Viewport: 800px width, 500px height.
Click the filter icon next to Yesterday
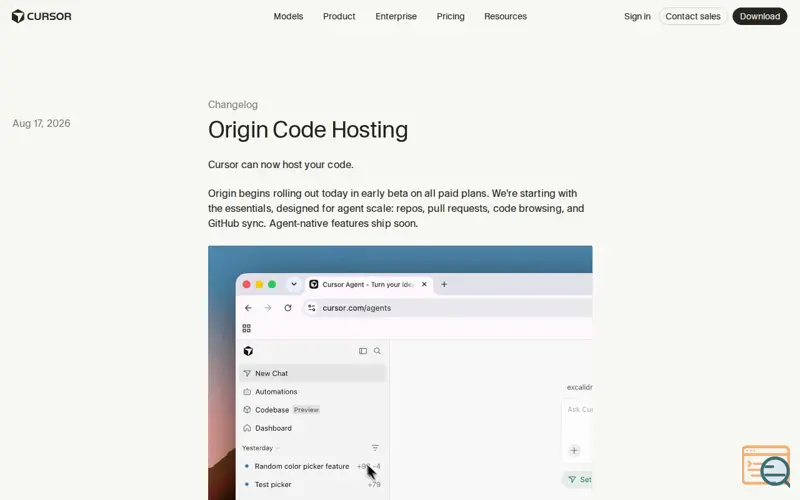[375, 448]
